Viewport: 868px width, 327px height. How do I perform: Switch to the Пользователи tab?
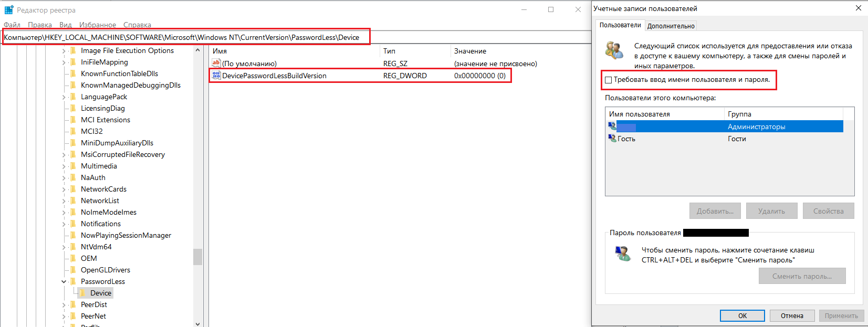(x=620, y=25)
